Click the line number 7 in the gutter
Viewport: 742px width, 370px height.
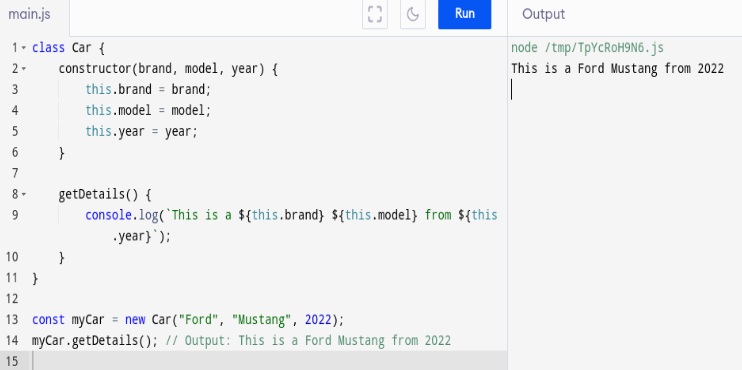[15, 173]
